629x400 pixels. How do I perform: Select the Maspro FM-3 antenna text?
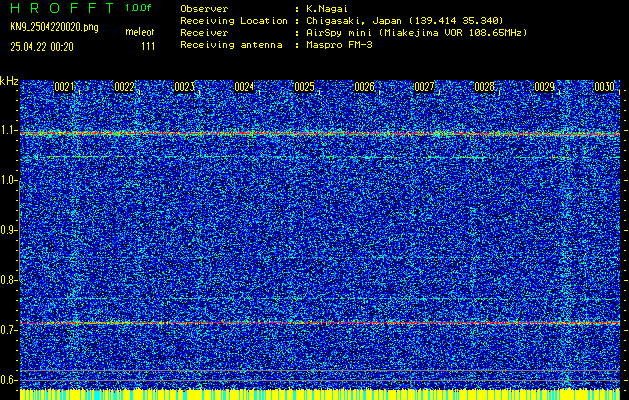(x=340, y=45)
